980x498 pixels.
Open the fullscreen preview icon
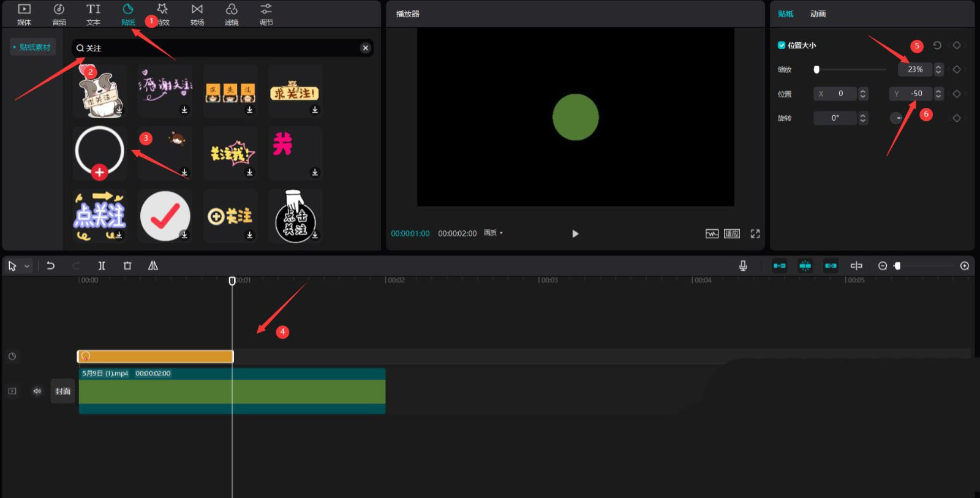[755, 233]
